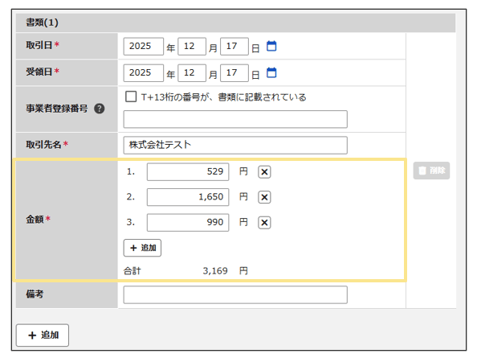Click the total amount 3,169
The height and width of the screenshot is (362, 477).
coord(215,271)
